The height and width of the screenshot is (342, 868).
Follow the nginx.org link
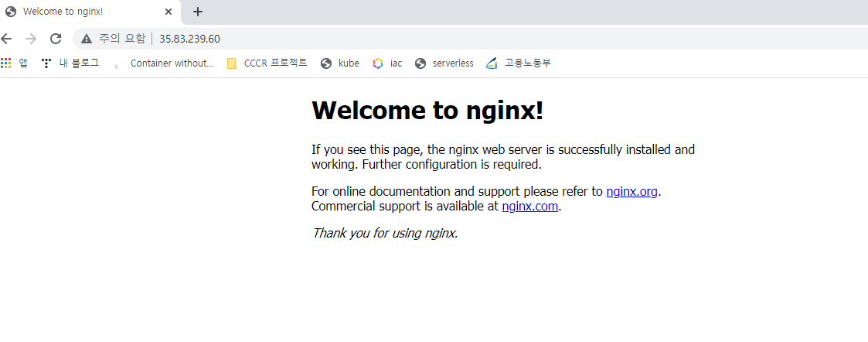pos(631,192)
